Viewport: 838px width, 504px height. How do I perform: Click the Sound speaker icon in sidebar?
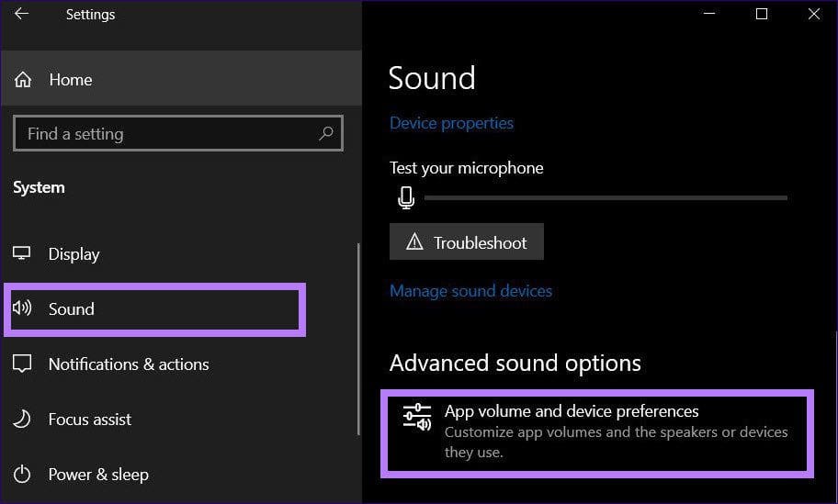[x=22, y=308]
